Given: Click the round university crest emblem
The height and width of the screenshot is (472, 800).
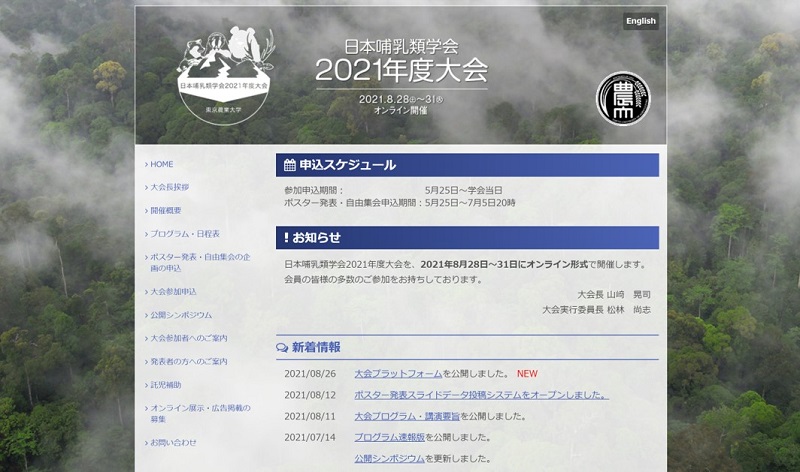Looking at the screenshot, I should point(623,99).
